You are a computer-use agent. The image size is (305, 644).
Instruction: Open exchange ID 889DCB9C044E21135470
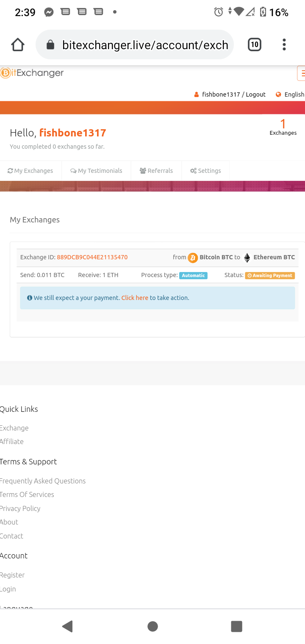(92, 257)
